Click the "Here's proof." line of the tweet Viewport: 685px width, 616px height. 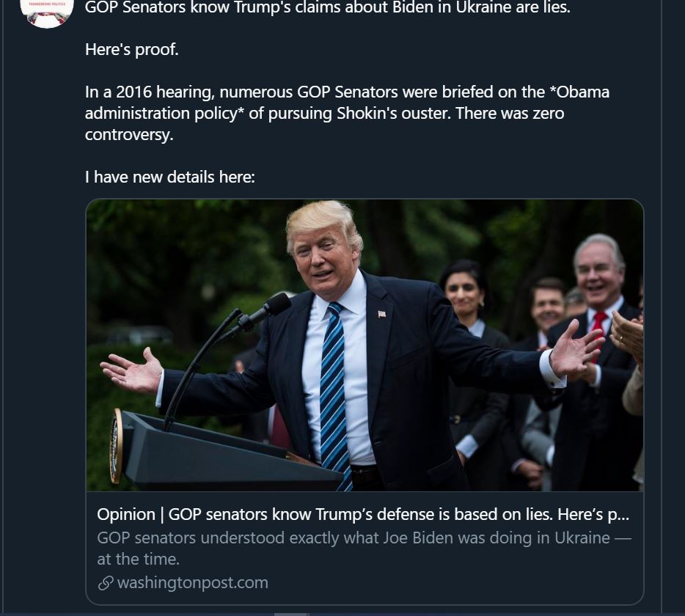[132, 49]
